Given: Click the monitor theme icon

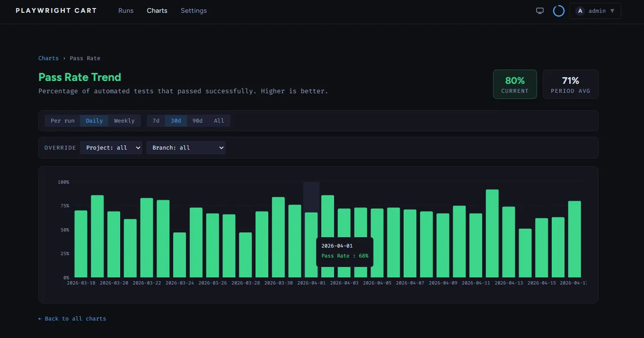Looking at the screenshot, I should pyautogui.click(x=540, y=10).
